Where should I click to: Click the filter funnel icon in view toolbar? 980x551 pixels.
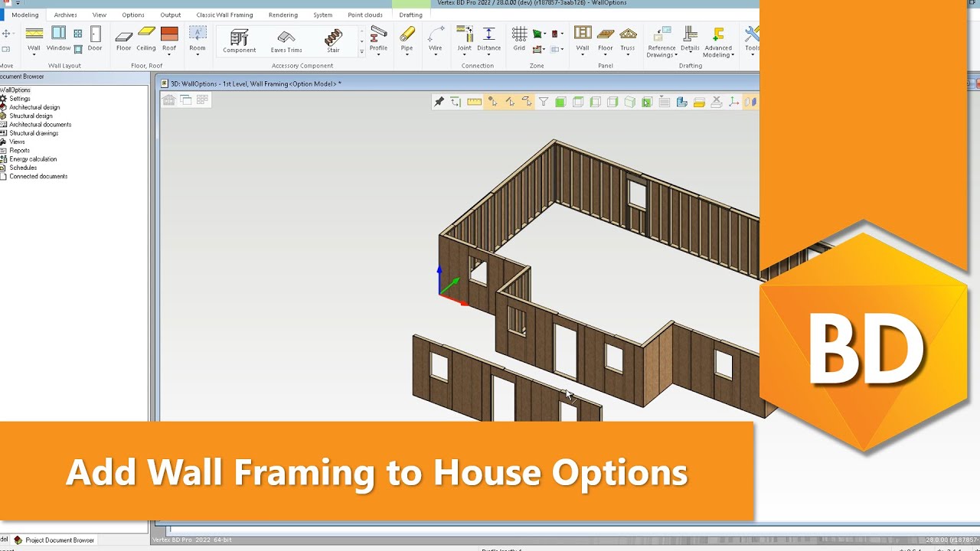[x=543, y=102]
